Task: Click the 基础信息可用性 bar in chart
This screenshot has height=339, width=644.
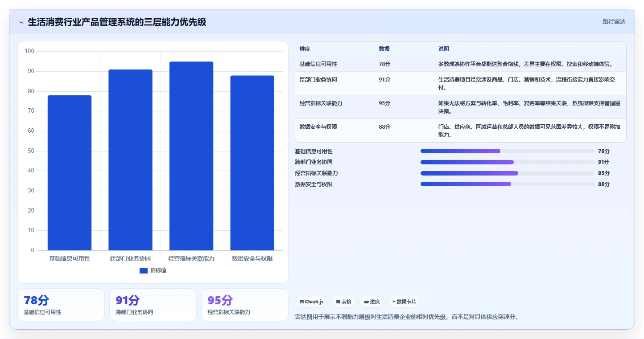Action: pyautogui.click(x=70, y=173)
